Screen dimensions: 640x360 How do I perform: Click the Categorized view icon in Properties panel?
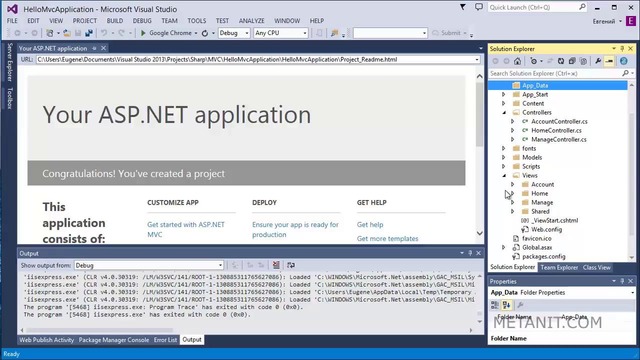click(x=495, y=305)
